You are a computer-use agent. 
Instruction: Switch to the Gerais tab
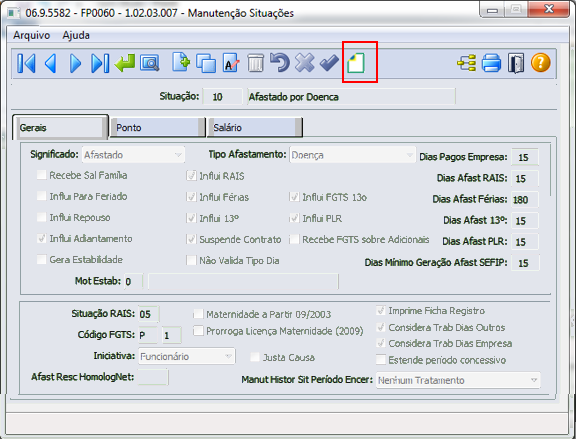pyautogui.click(x=60, y=127)
